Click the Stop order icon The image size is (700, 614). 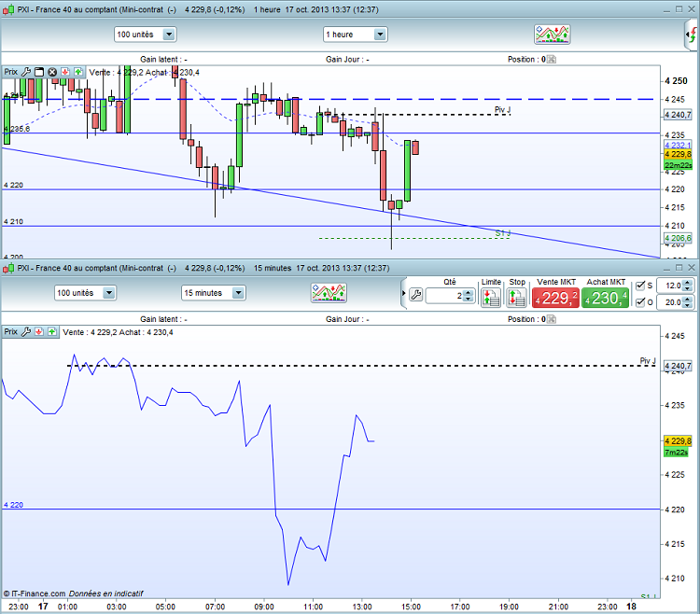(x=516, y=298)
